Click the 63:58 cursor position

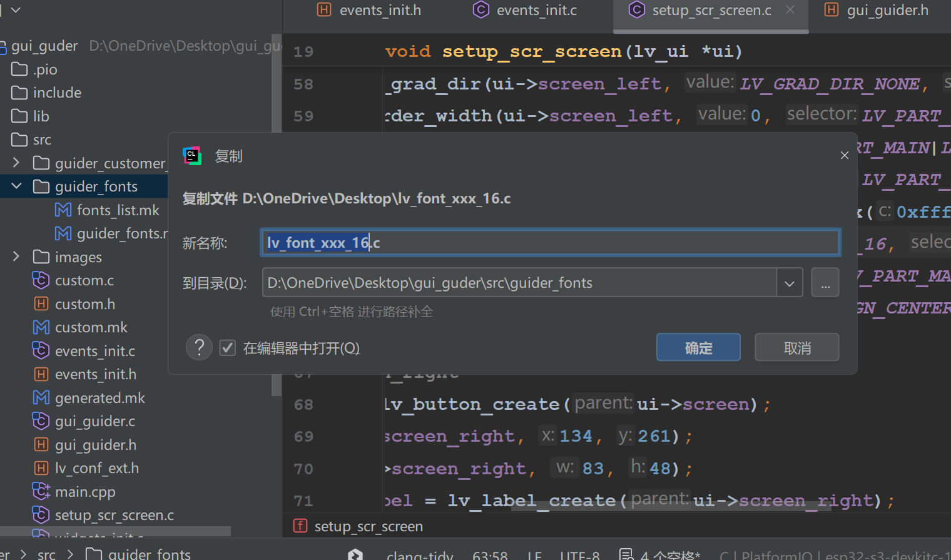[x=490, y=554]
